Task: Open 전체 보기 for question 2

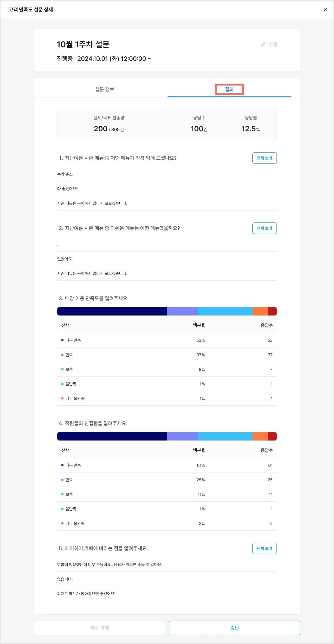Action: click(x=264, y=228)
